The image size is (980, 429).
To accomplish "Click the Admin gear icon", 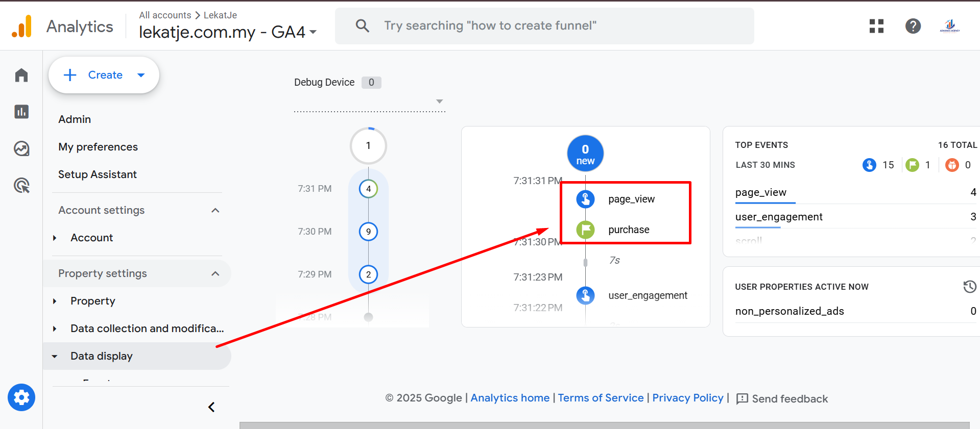I will tap(21, 397).
